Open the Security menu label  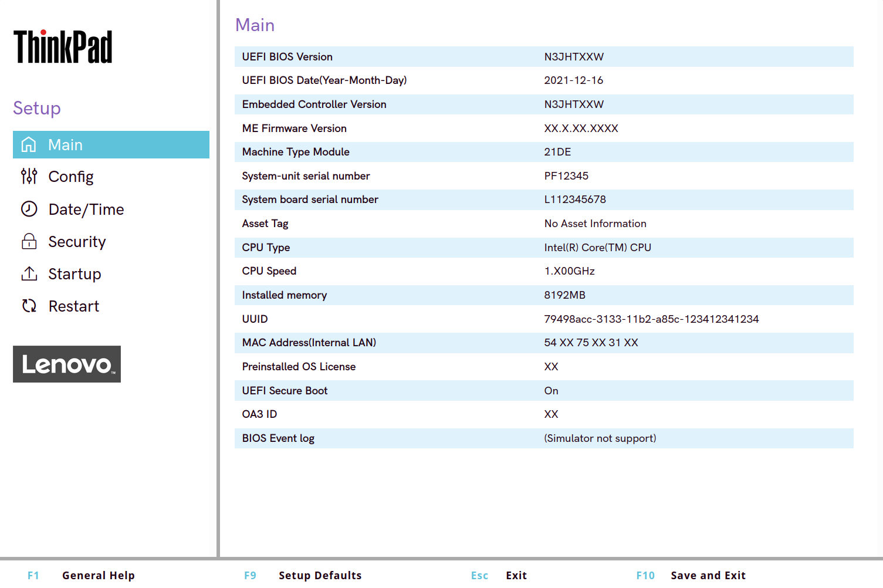77,242
